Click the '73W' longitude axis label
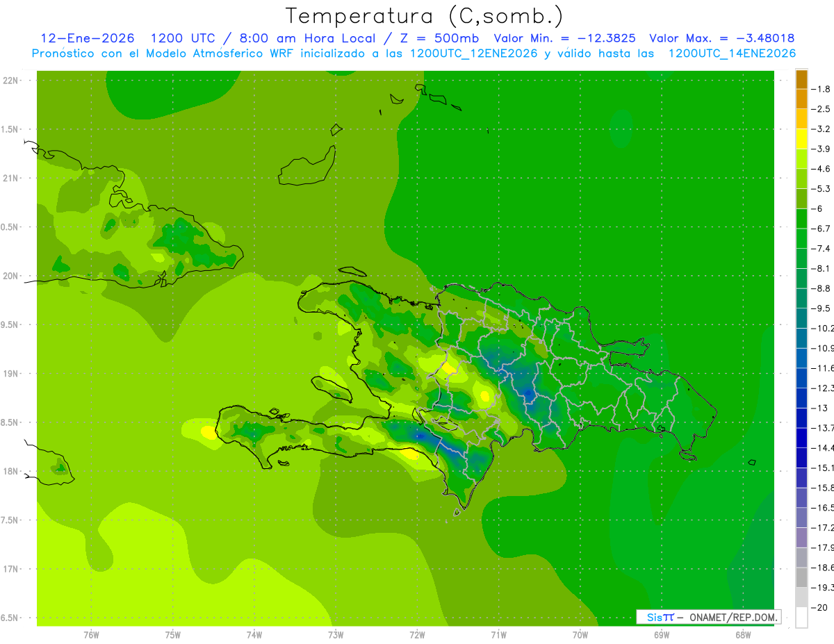Image resolution: width=834 pixels, height=644 pixels. pyautogui.click(x=336, y=635)
